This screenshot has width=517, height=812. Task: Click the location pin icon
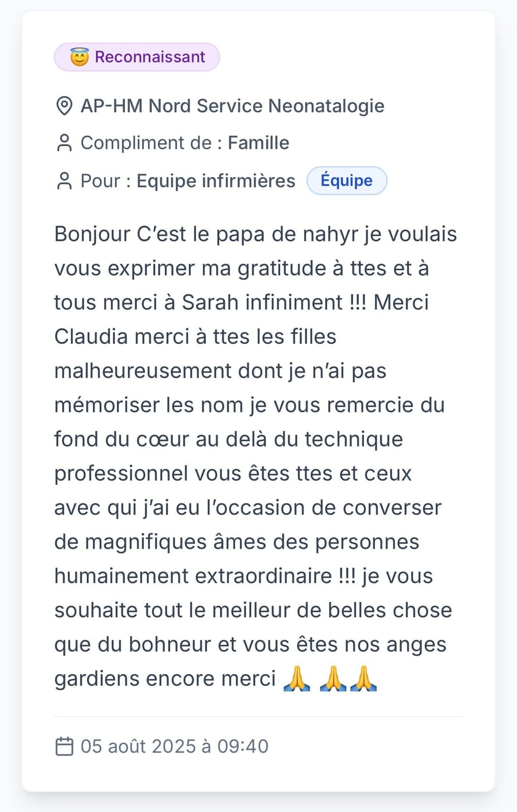pos(64,106)
